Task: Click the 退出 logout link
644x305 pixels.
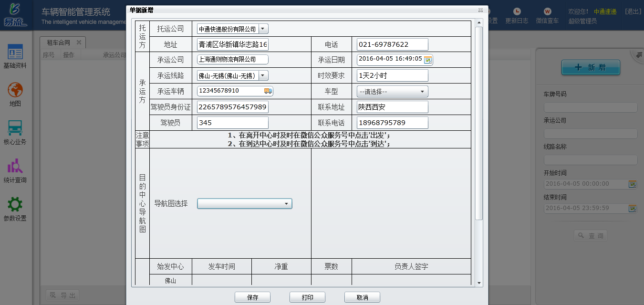Action: pos(633,11)
